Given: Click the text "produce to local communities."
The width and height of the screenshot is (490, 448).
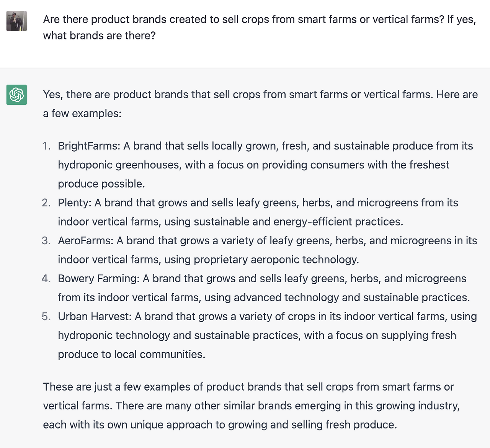Looking at the screenshot, I should point(131,354).
